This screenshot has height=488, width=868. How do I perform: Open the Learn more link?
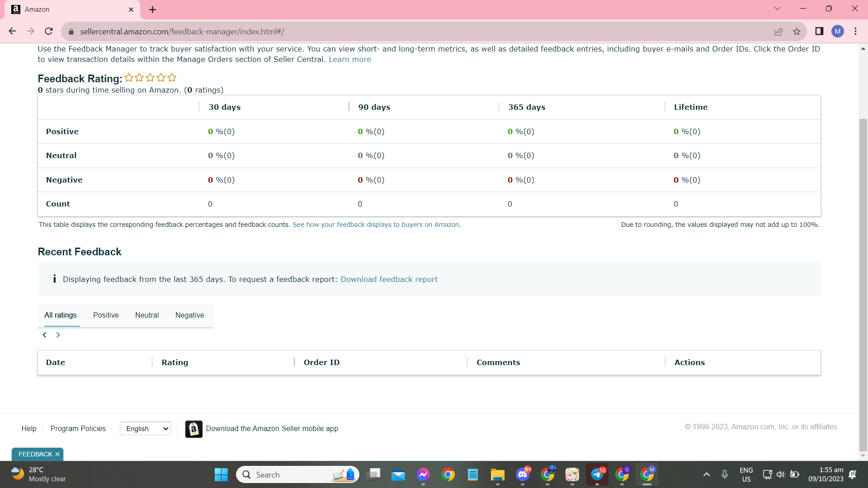point(350,59)
